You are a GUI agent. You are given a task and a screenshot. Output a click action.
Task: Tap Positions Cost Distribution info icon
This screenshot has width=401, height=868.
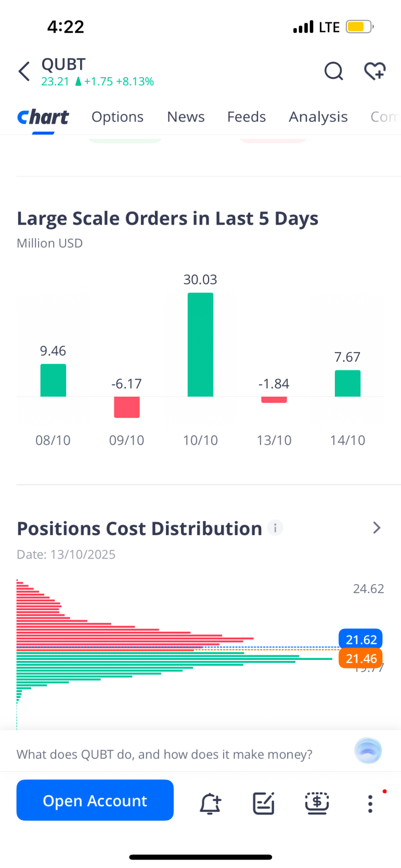[275, 528]
